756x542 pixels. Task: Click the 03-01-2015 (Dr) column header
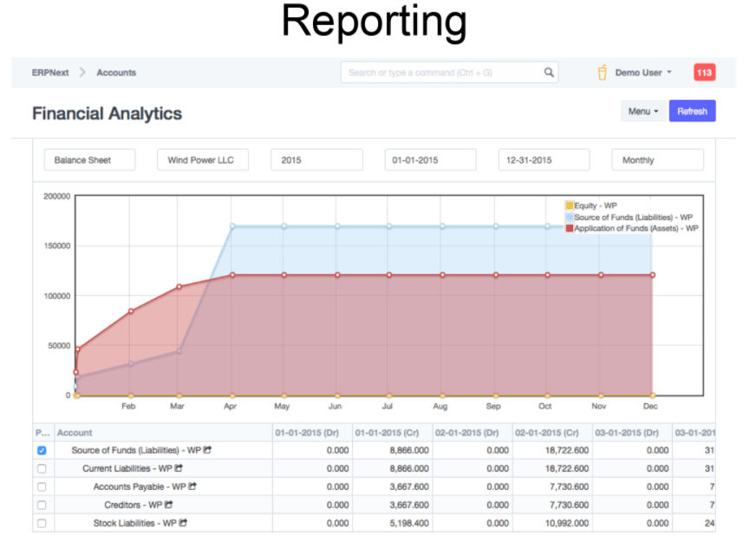[x=633, y=433]
